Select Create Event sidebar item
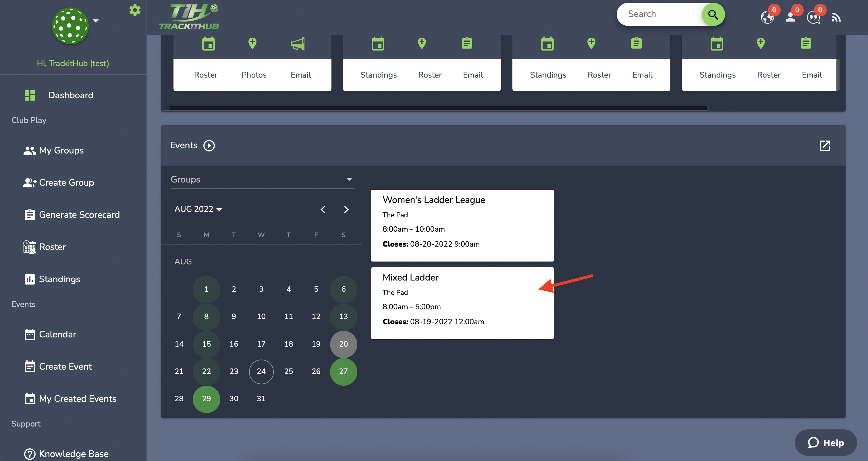This screenshot has height=461, width=868. tap(58, 366)
